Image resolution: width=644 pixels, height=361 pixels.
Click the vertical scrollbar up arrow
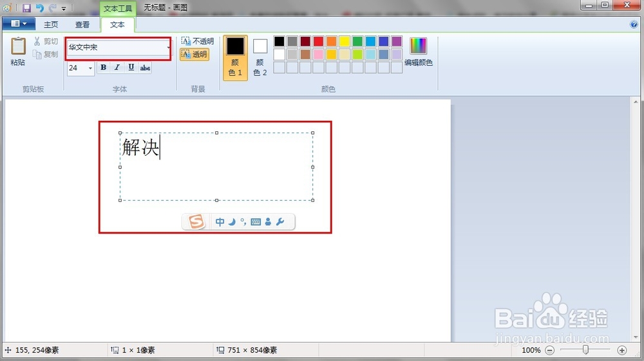[x=636, y=101]
